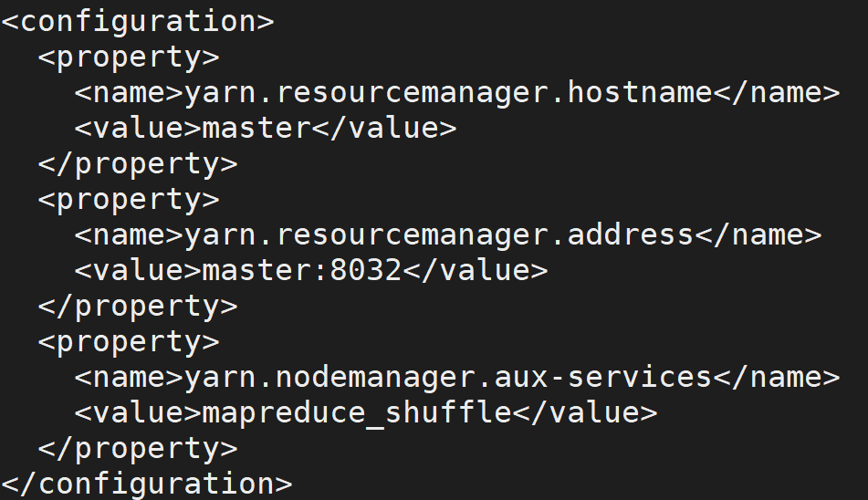Viewport: 868px width, 500px height.
Task: Click the third opening property tag
Action: click(129, 343)
